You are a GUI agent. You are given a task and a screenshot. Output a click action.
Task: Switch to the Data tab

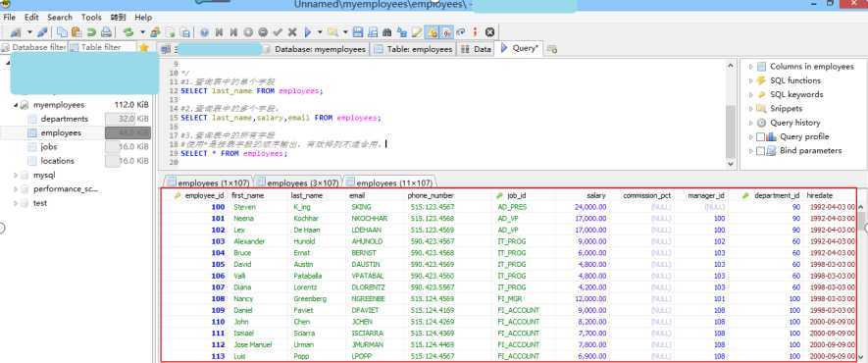tap(476, 49)
